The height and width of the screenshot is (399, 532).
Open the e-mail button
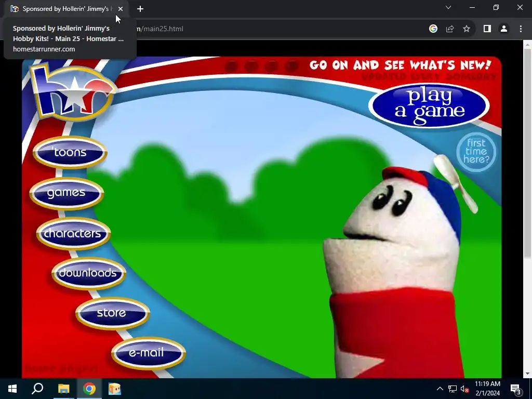point(148,353)
